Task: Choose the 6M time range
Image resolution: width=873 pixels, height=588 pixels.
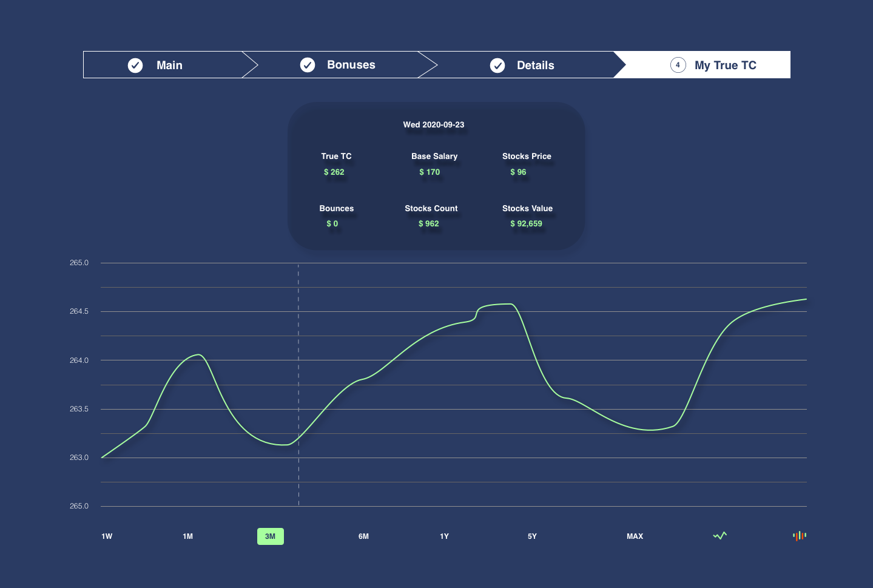Action: (363, 536)
